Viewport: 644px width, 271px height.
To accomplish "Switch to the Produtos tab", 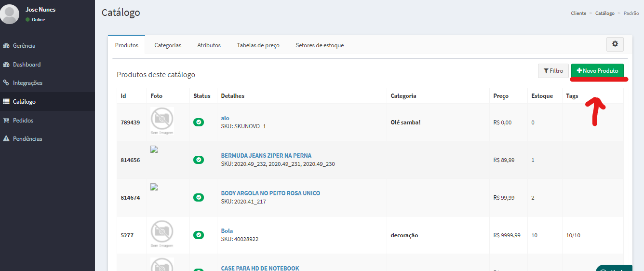I will click(x=127, y=45).
